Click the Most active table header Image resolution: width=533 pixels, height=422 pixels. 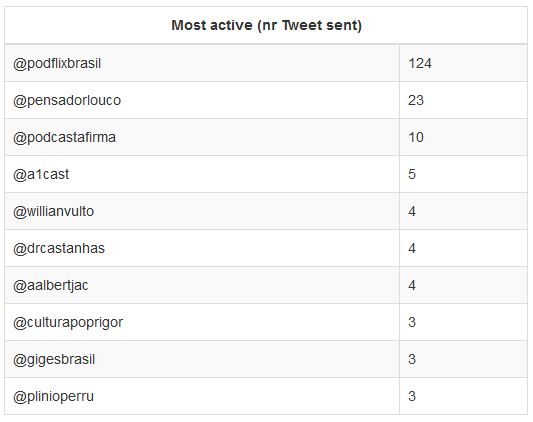266,26
